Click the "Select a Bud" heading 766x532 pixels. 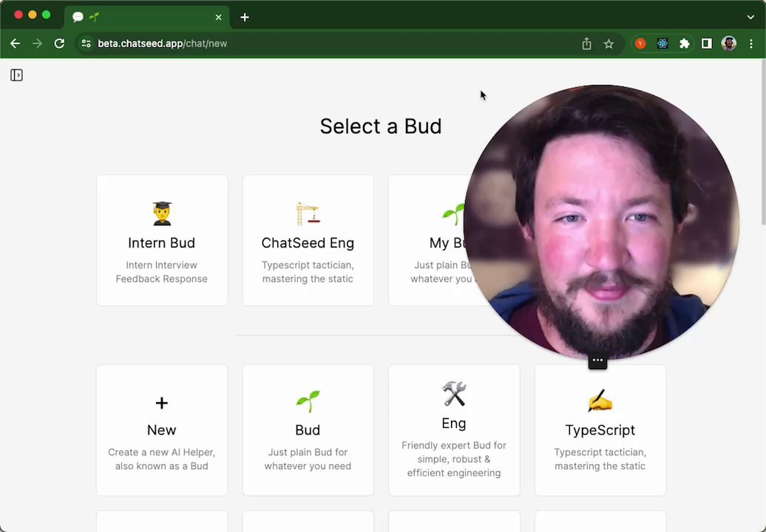381,126
